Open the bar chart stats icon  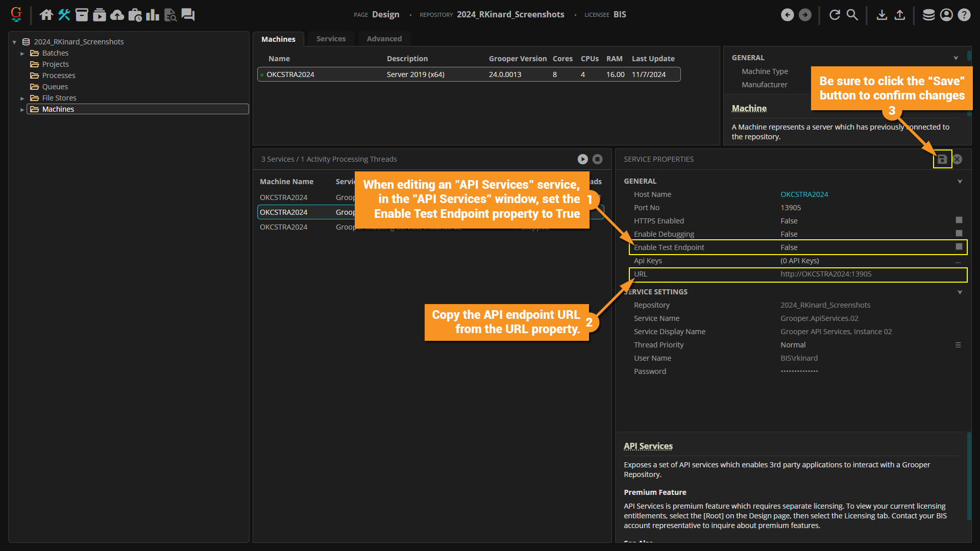coord(152,15)
